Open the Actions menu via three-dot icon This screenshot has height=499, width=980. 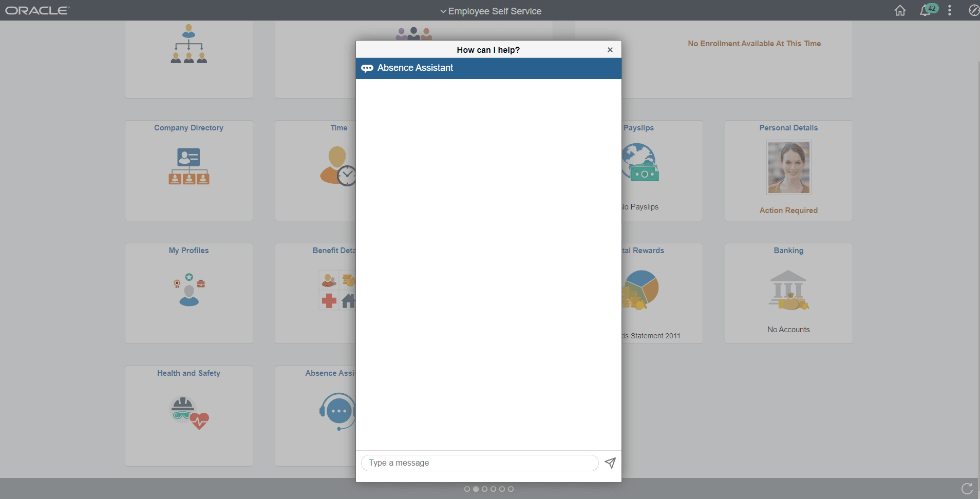[950, 10]
